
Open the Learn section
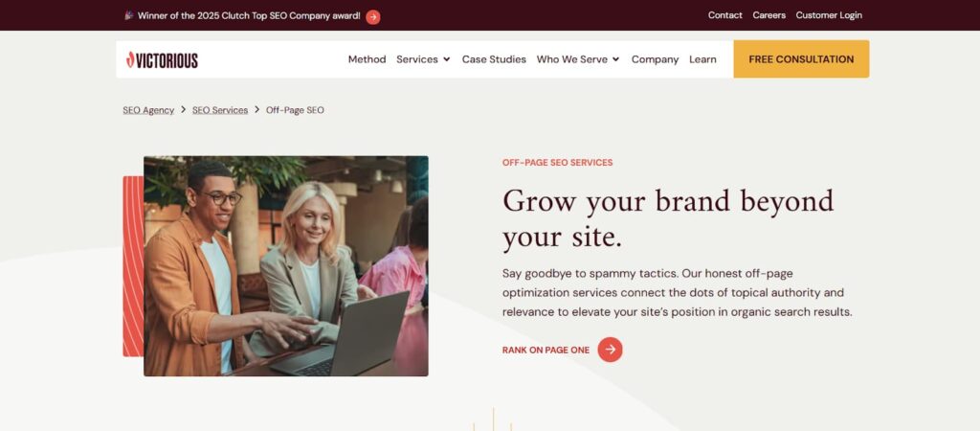click(x=702, y=59)
